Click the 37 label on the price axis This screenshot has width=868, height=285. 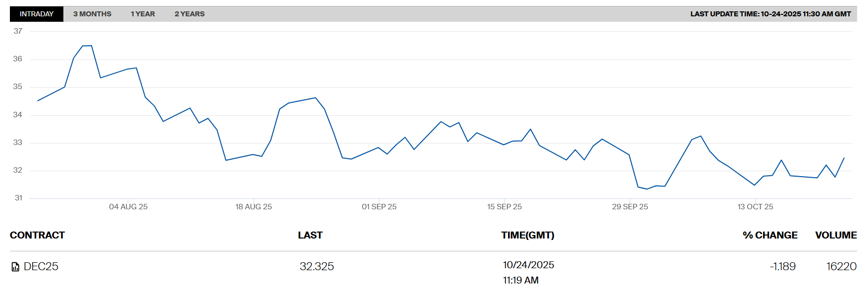pos(18,31)
